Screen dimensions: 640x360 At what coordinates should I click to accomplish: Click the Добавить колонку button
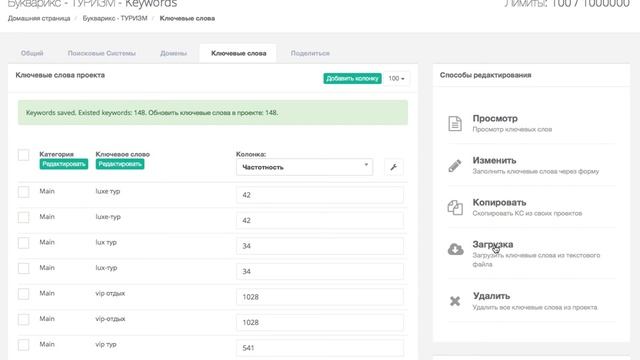coord(352,78)
